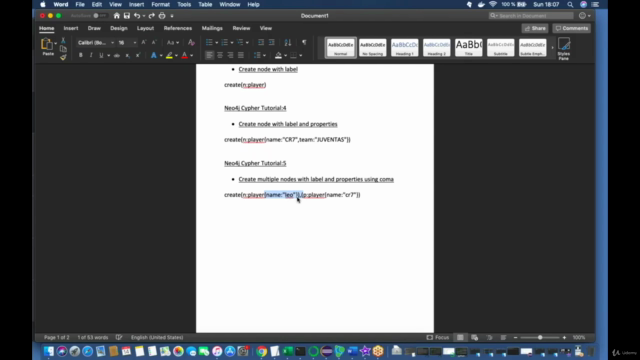Click zoom out minus button
Viewport: 640px width, 360px height.
point(516,338)
